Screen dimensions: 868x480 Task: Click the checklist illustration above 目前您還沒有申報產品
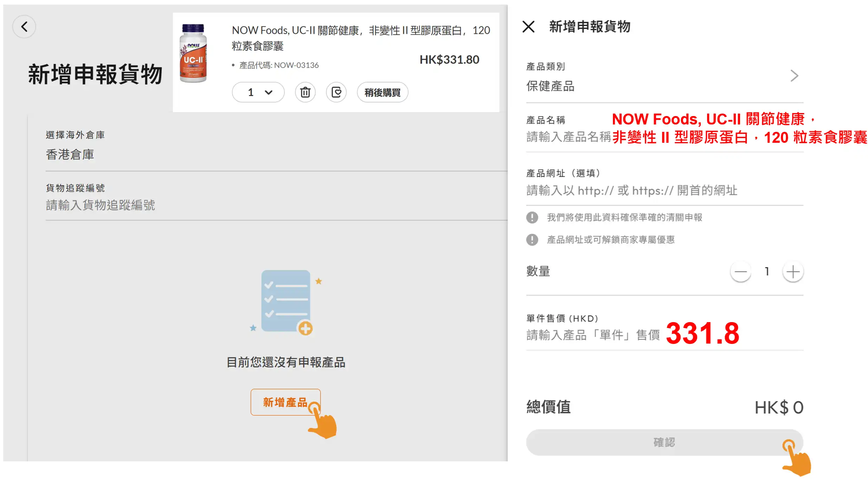pyautogui.click(x=286, y=303)
